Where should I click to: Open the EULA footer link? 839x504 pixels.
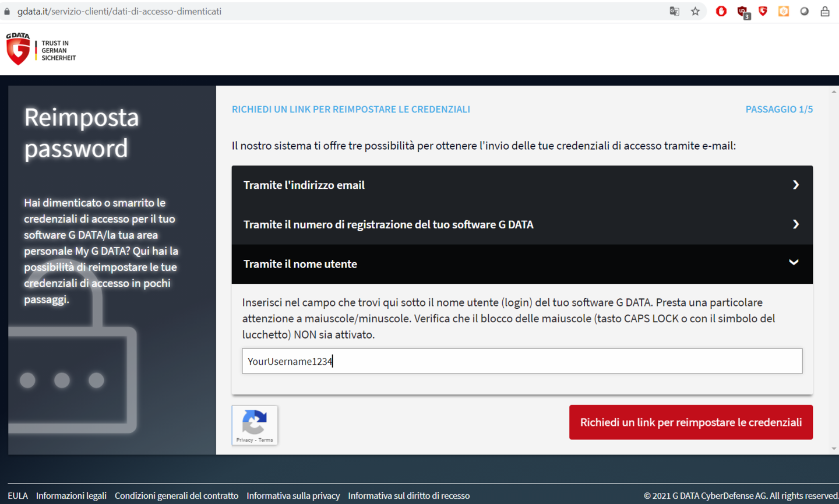coord(17,496)
